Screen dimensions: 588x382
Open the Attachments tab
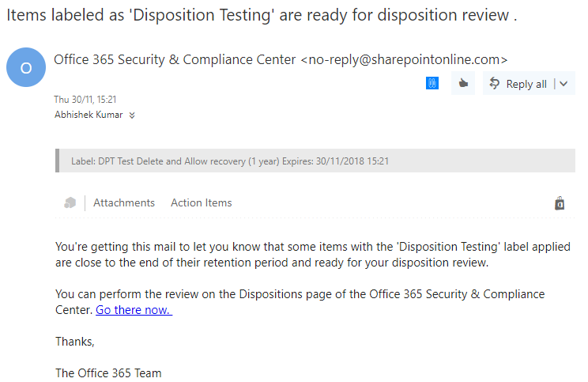[x=124, y=202]
